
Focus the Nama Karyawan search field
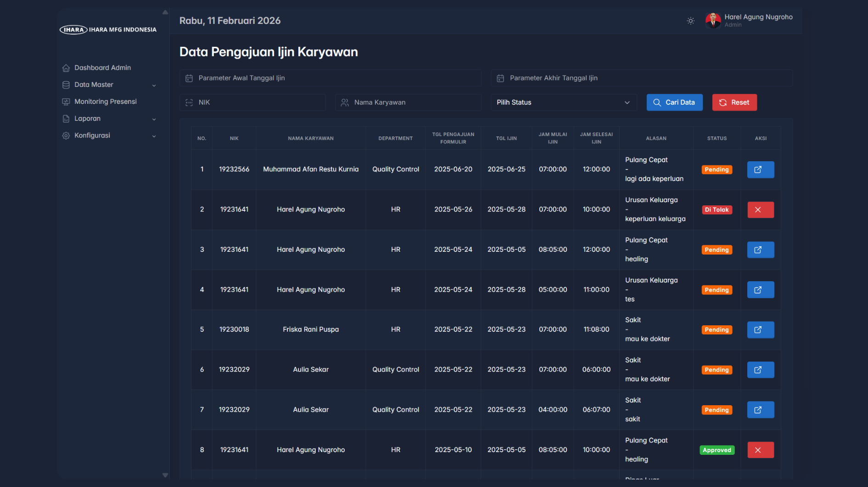pyautogui.click(x=408, y=102)
